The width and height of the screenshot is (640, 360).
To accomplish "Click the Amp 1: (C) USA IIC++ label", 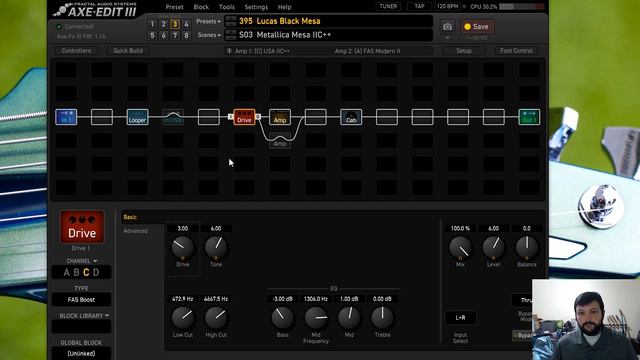I will 262,51.
